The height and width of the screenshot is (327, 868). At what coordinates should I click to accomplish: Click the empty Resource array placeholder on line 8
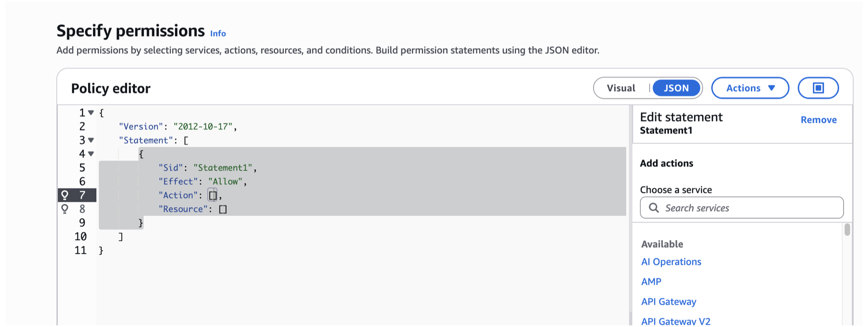(x=222, y=209)
